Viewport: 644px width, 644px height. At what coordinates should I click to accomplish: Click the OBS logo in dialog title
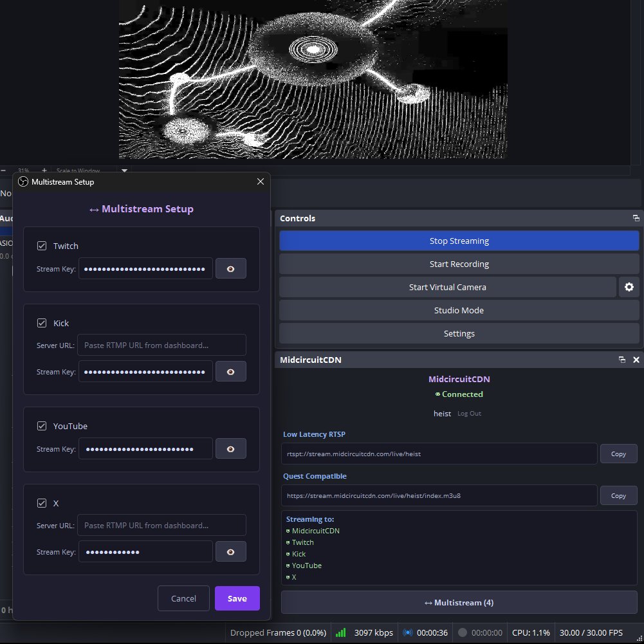tap(23, 181)
